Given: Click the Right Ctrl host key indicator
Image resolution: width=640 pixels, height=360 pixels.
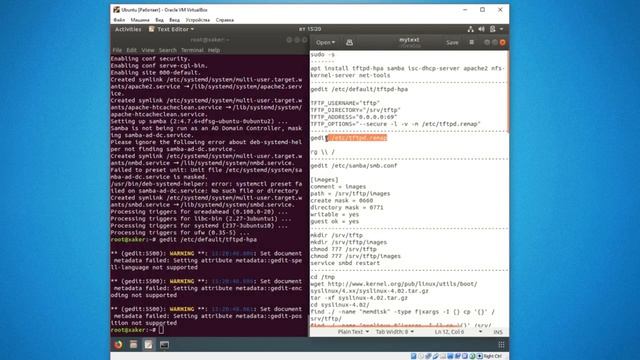Looking at the screenshot, I should [x=492, y=356].
